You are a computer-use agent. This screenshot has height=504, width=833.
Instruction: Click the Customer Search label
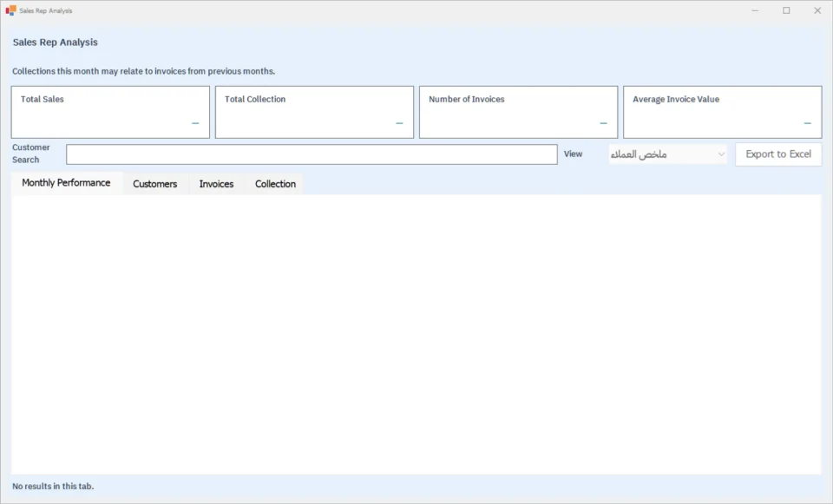[31, 154]
